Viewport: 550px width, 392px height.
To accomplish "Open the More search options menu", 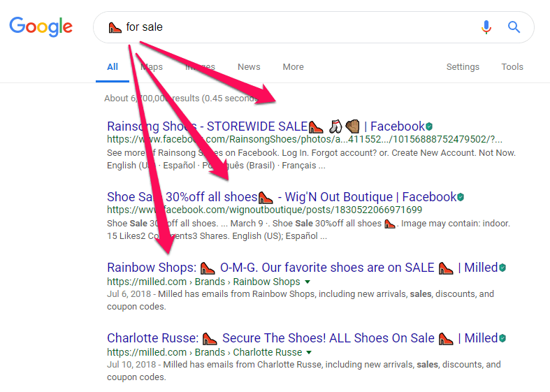I will [x=294, y=67].
